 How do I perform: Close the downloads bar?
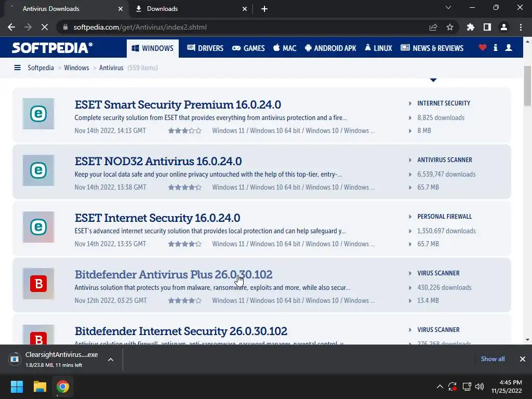[523, 359]
